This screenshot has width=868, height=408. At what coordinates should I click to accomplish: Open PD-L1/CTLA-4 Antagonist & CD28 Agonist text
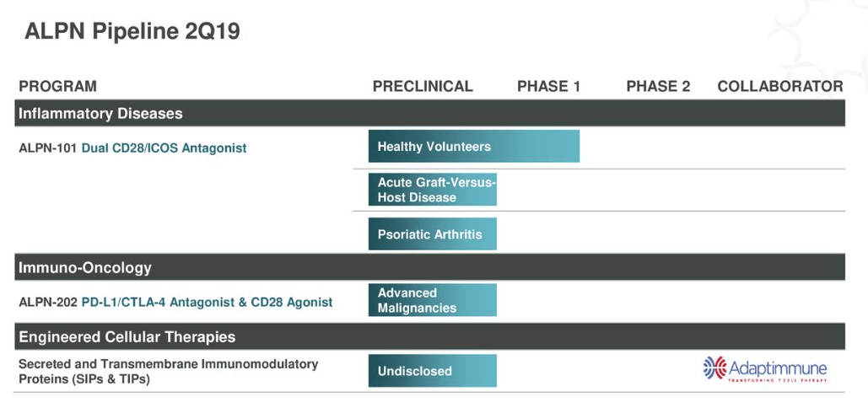(207, 302)
